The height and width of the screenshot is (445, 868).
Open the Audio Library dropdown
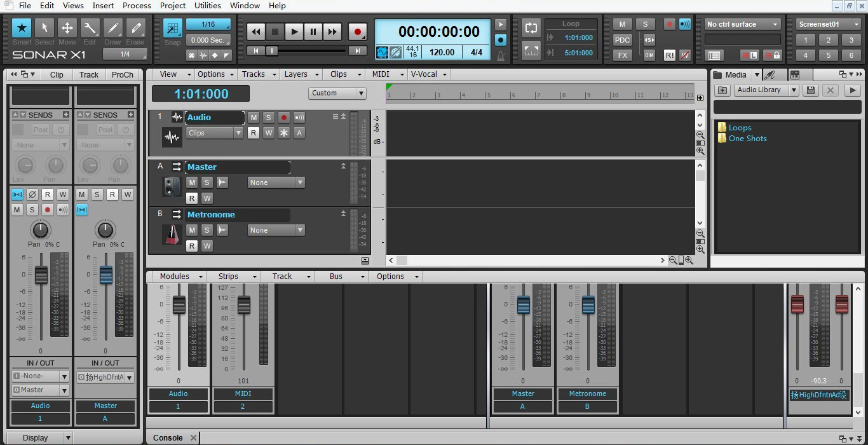click(766, 90)
